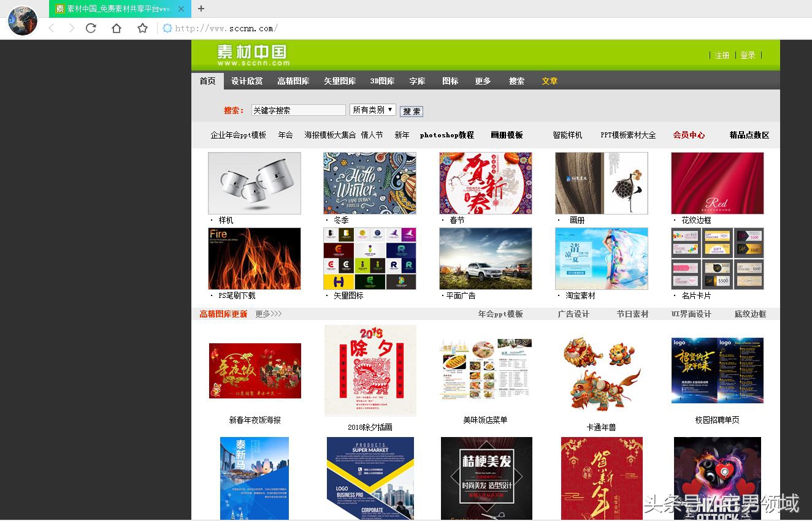The image size is (812, 521).
Task: Open the 注册 registration link
Action: tap(722, 55)
